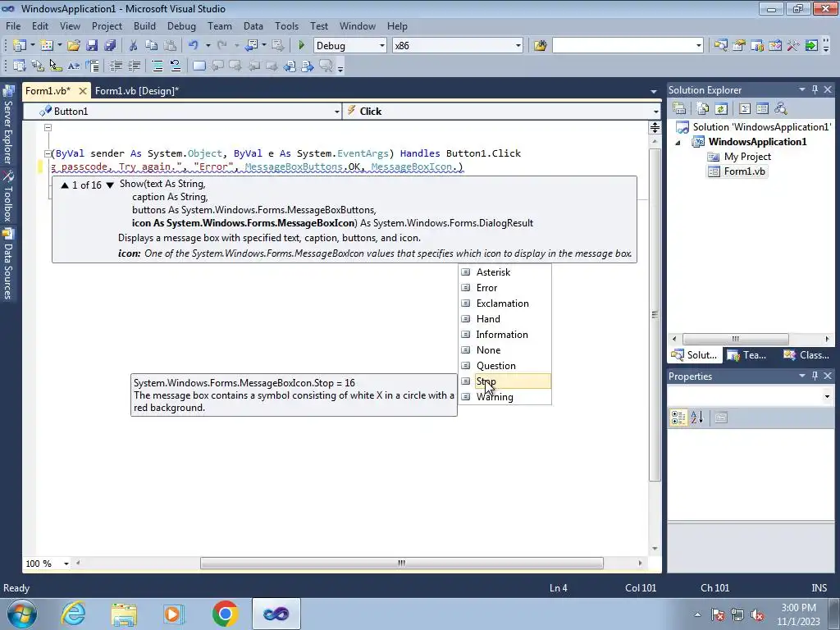Switch to the Team Explorer tab

pos(748,354)
